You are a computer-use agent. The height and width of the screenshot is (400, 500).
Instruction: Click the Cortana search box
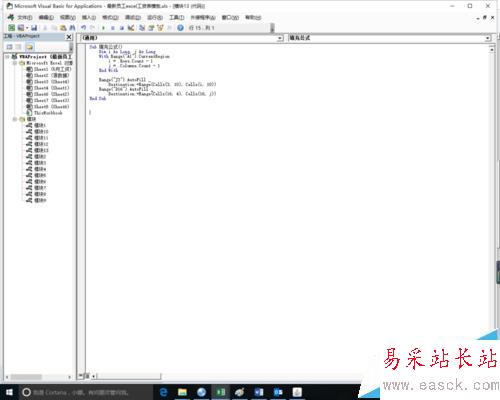(x=85, y=392)
